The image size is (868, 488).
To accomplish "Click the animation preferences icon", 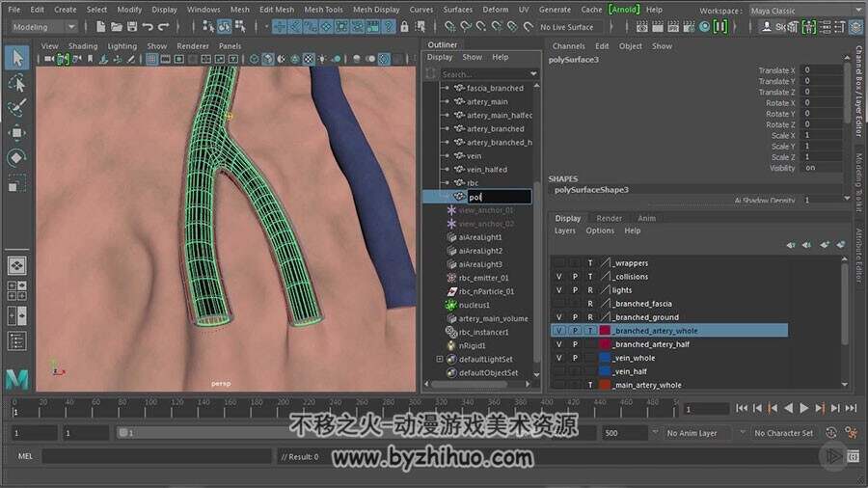I will pos(852,433).
